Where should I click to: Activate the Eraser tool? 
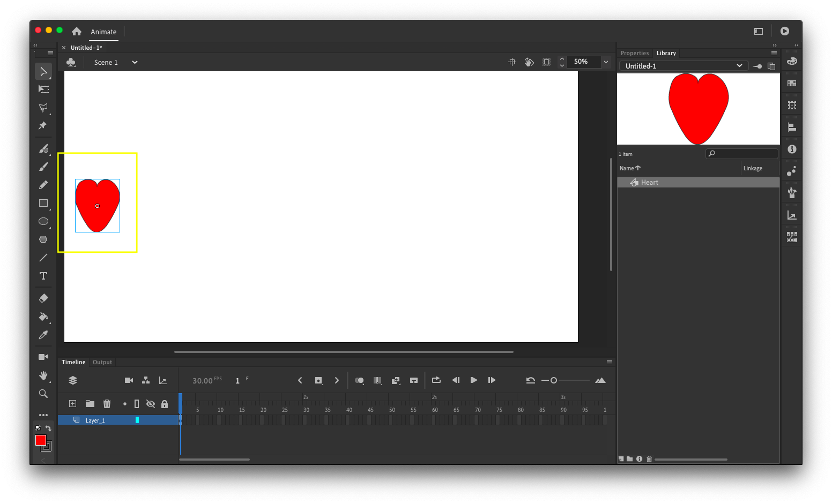(x=43, y=298)
